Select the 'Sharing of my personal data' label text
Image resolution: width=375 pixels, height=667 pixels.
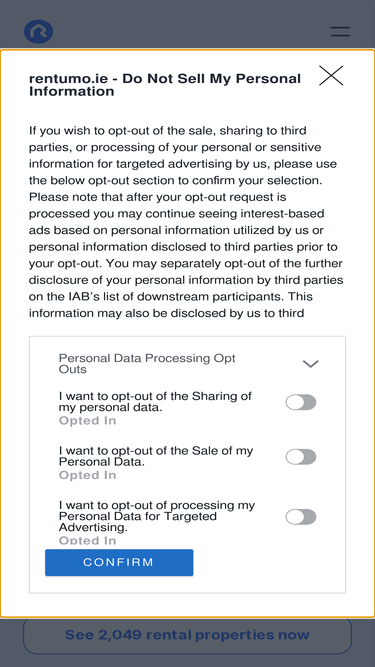(155, 402)
